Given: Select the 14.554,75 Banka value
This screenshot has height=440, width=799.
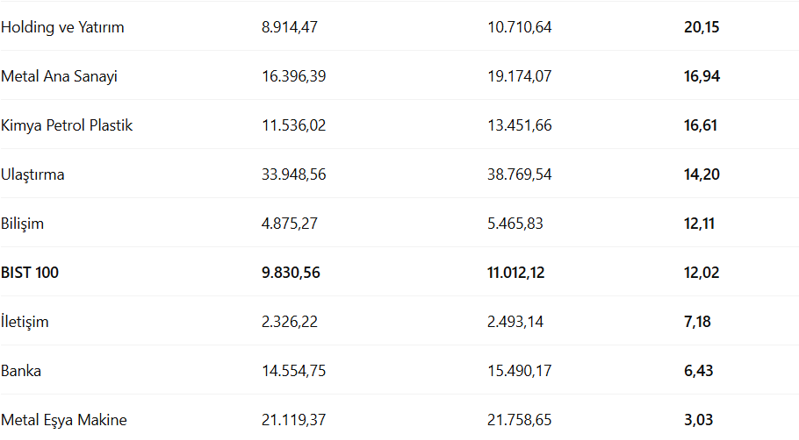Looking at the screenshot, I should pos(294,371).
